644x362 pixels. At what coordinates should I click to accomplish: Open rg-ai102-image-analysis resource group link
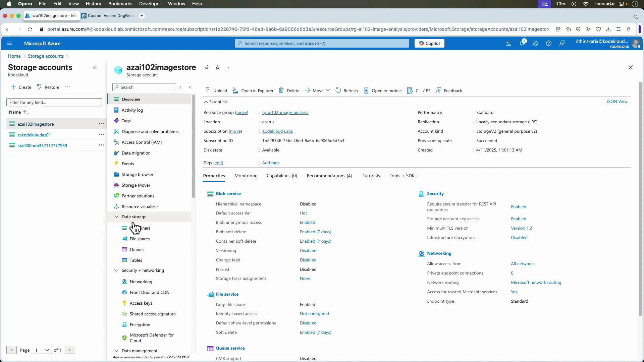(285, 113)
